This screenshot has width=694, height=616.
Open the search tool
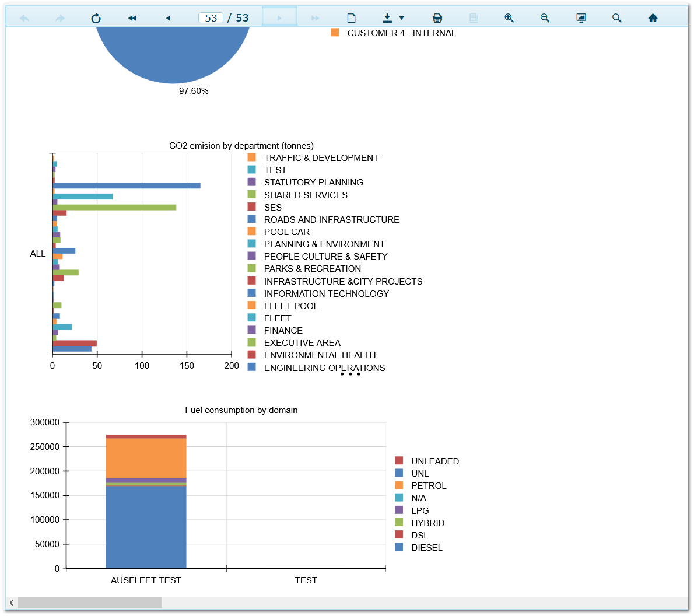point(616,18)
